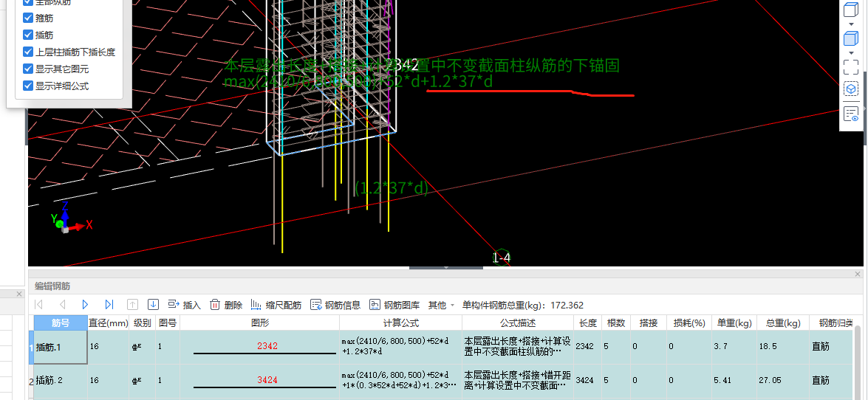The width and height of the screenshot is (868, 400).
Task: Go to previous rebar record
Action: (63, 304)
